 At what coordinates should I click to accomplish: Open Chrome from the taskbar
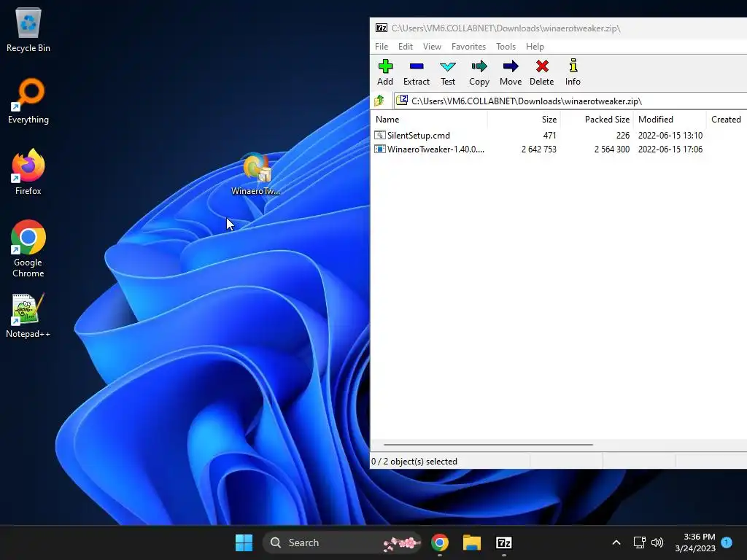point(440,542)
